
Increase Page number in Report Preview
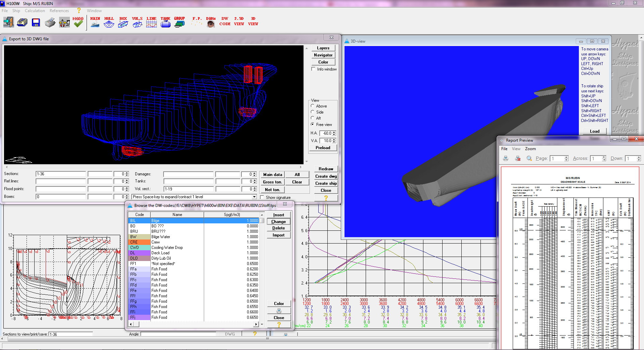pyautogui.click(x=566, y=157)
